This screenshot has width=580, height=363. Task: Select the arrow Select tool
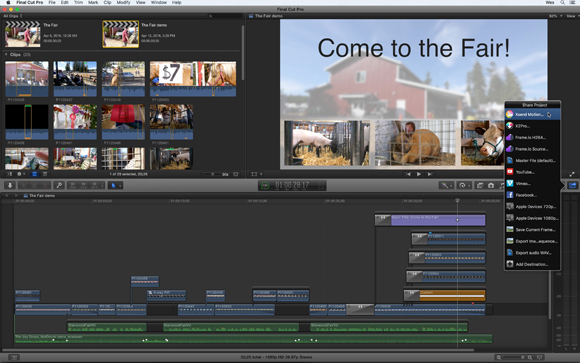click(x=113, y=185)
